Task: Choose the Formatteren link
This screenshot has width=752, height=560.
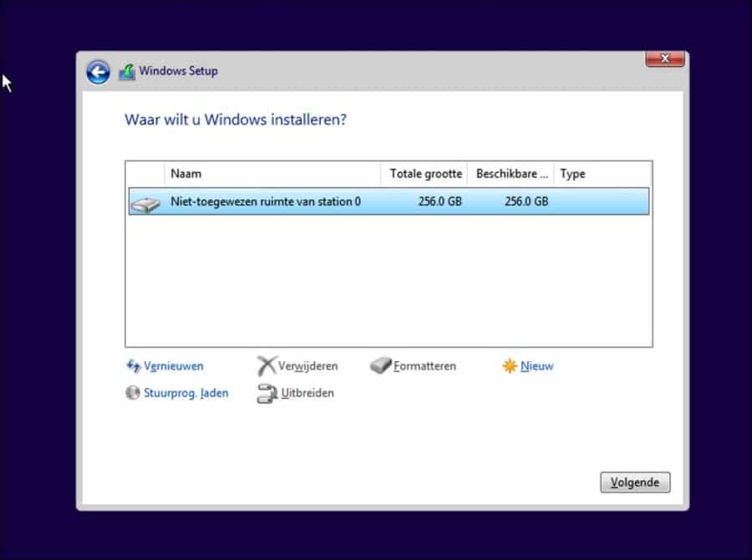Action: 425,366
